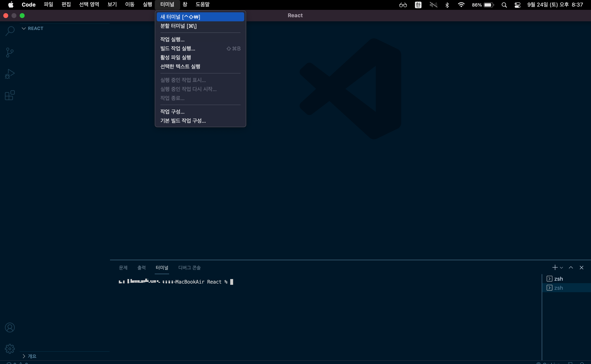Image resolution: width=591 pixels, height=364 pixels.
Task: Open the Bluetooth status menu
Action: [447, 5]
